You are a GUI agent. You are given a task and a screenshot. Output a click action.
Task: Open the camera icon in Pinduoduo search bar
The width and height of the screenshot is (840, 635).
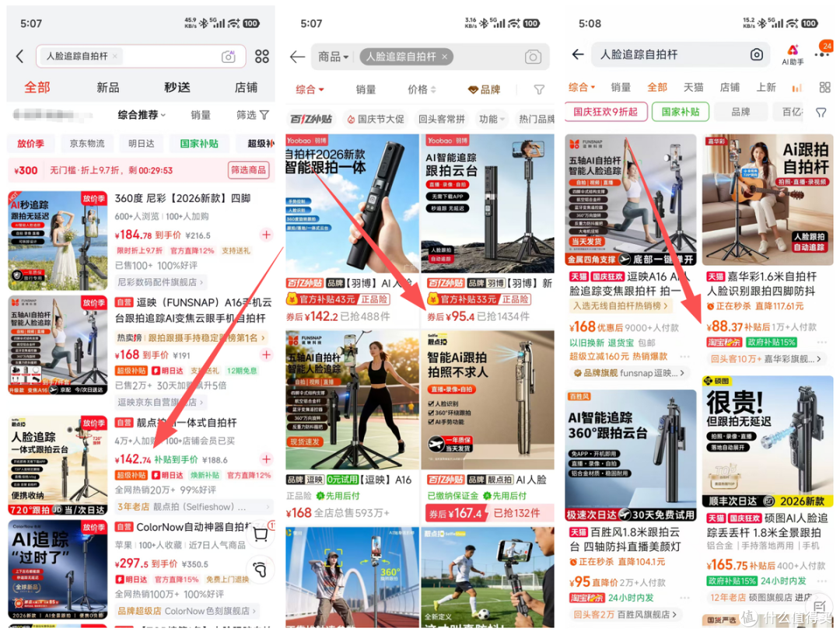(x=533, y=57)
